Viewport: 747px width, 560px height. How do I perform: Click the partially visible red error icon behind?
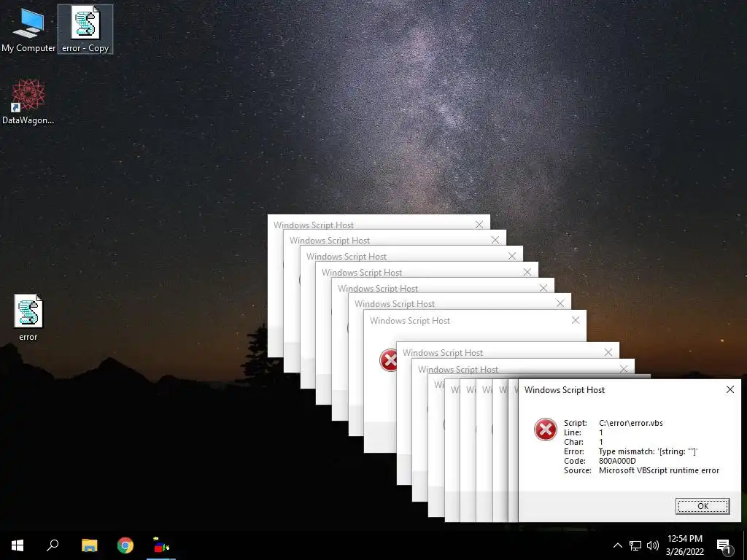coord(389,360)
